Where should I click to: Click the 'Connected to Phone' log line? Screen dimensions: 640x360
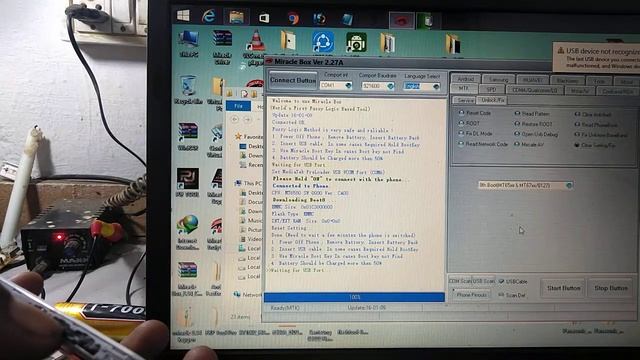pos(300,186)
